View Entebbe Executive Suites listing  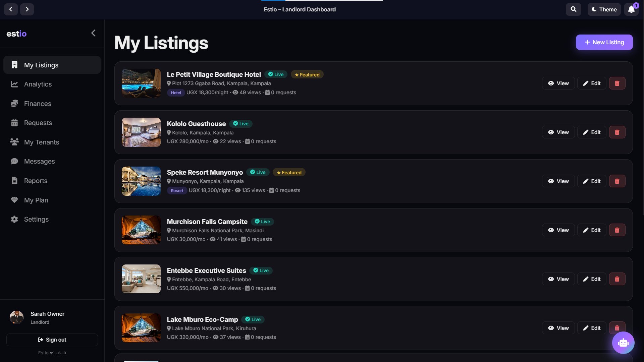click(558, 279)
